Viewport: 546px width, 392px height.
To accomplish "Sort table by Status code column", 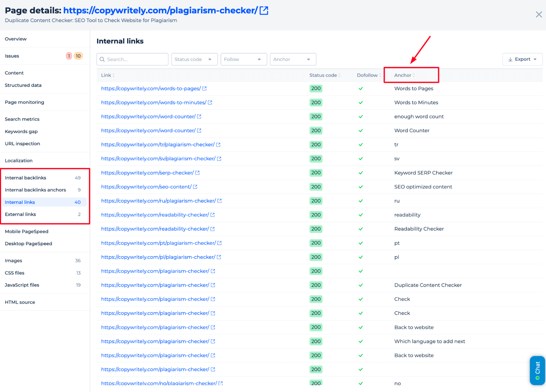I will (x=325, y=75).
